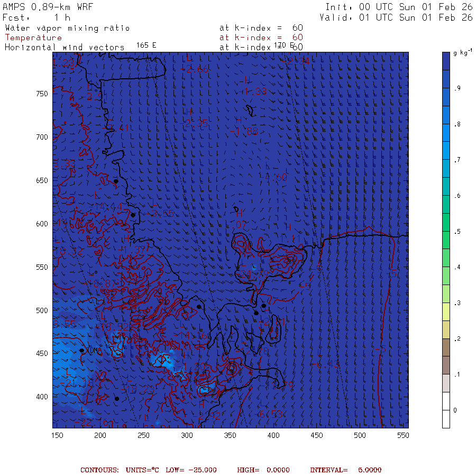Screen dimensions: 476x476
Task: Click the '-4.60' low temperature label on map
Action: coord(273,177)
